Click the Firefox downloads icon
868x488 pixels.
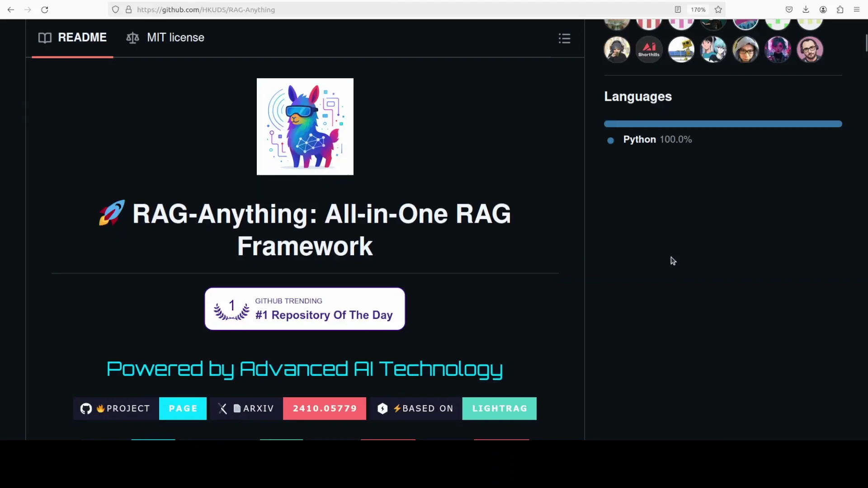806,9
